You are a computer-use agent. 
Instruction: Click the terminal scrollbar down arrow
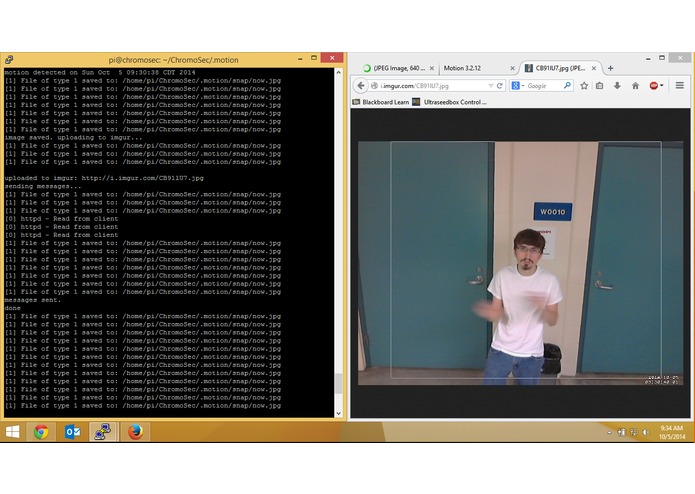(x=339, y=413)
